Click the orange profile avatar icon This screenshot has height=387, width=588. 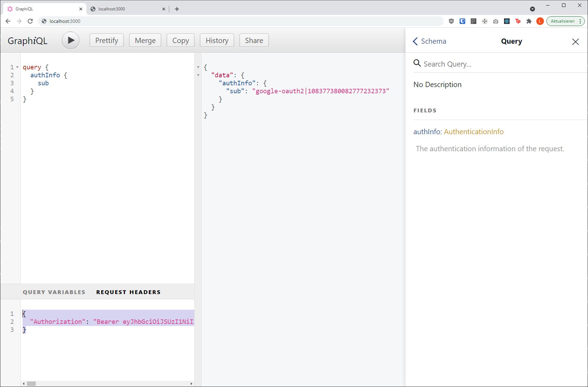pos(540,21)
